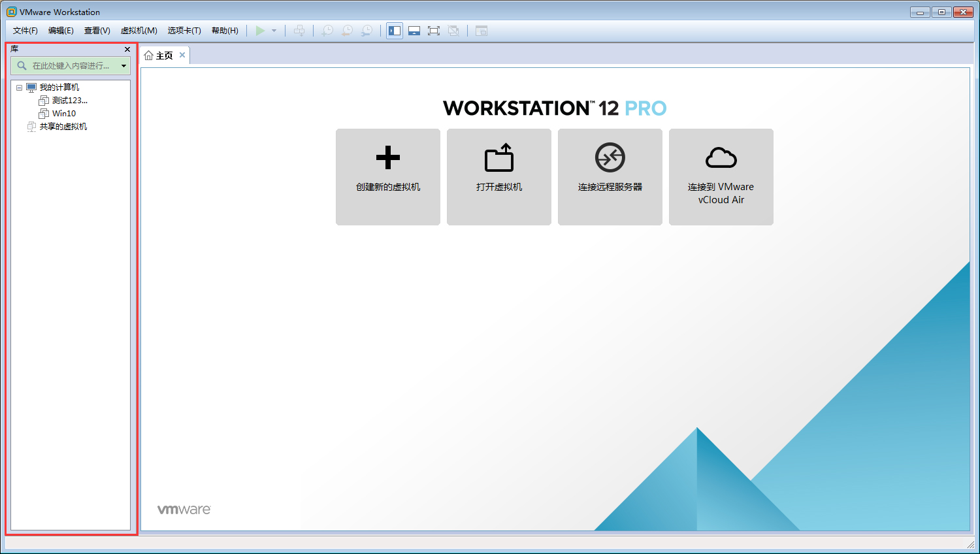
Task: Open the power options dropdown arrow
Action: (x=274, y=31)
